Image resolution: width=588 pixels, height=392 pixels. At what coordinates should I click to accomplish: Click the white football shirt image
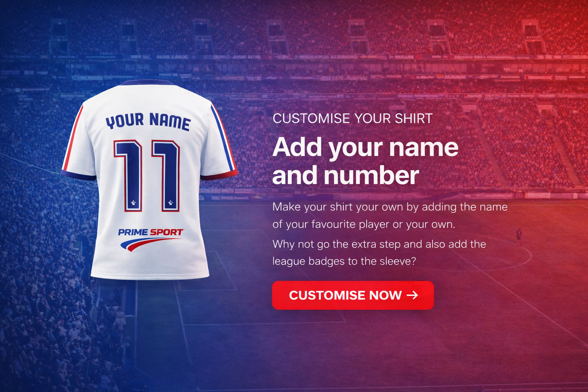pyautogui.click(x=149, y=179)
